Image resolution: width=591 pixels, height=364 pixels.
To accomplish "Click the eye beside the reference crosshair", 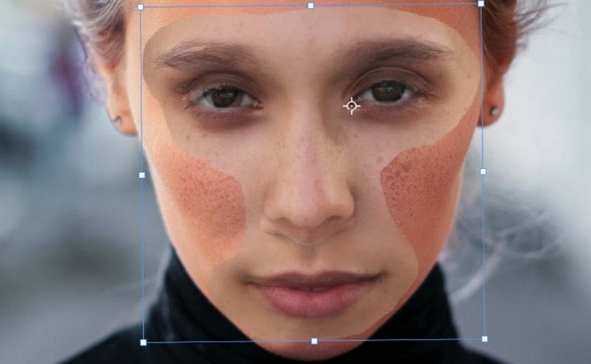I will click(389, 93).
